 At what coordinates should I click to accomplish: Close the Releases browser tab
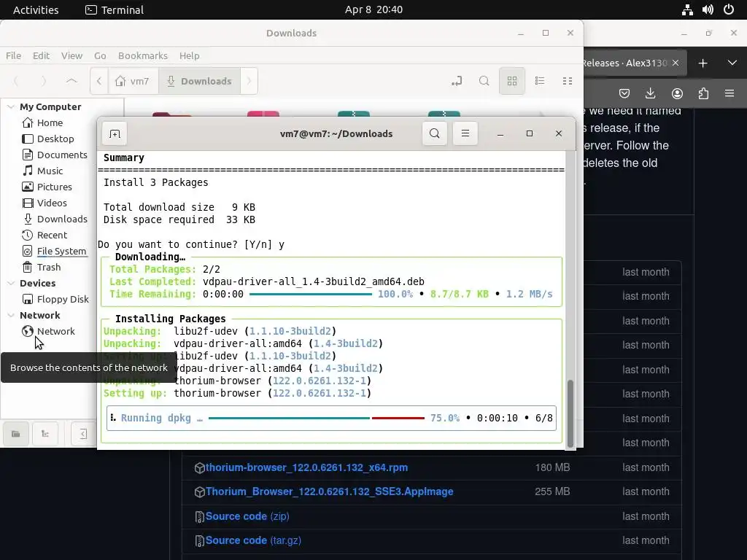tap(676, 63)
